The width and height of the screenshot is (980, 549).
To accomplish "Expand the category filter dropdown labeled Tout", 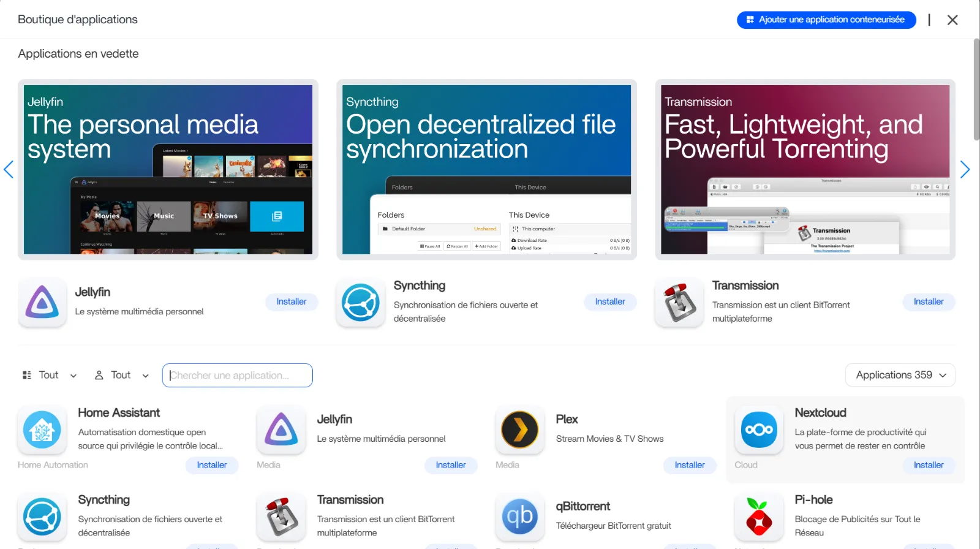I will click(50, 375).
